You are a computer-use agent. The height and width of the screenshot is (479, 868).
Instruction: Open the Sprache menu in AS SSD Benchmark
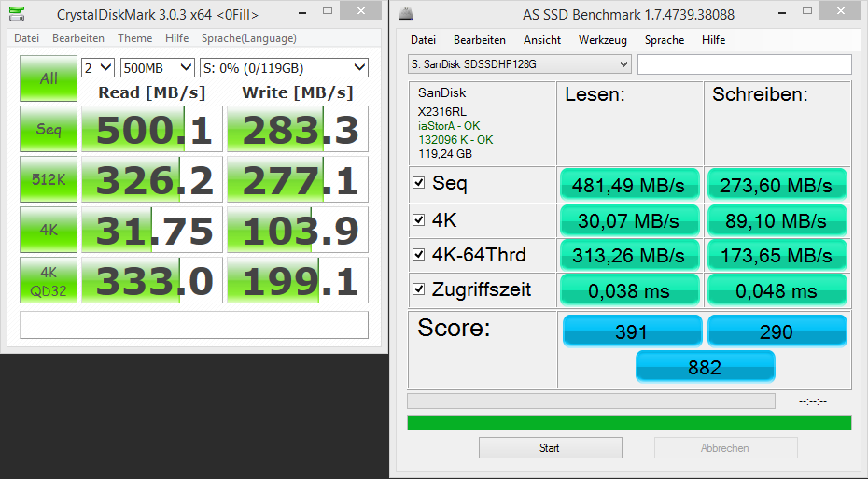point(665,40)
